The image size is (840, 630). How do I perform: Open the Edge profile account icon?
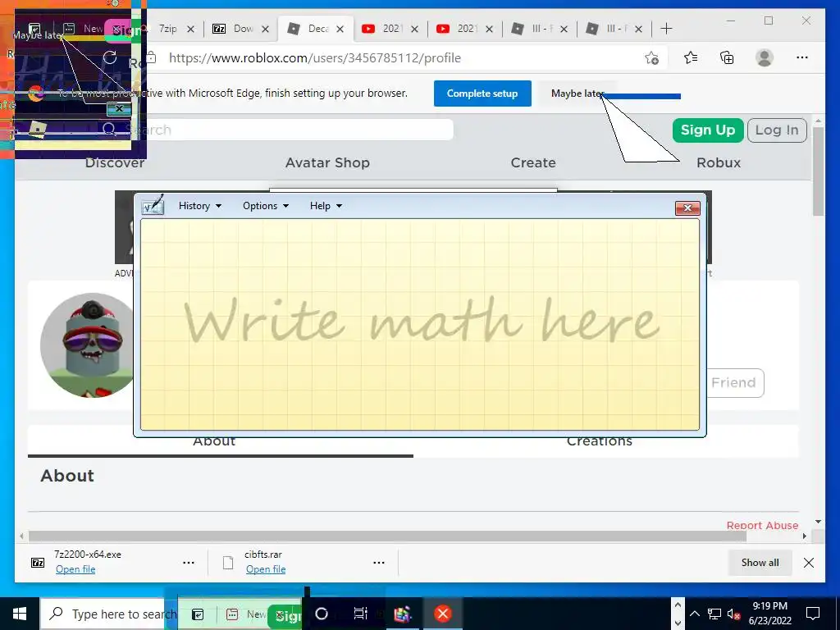point(765,58)
